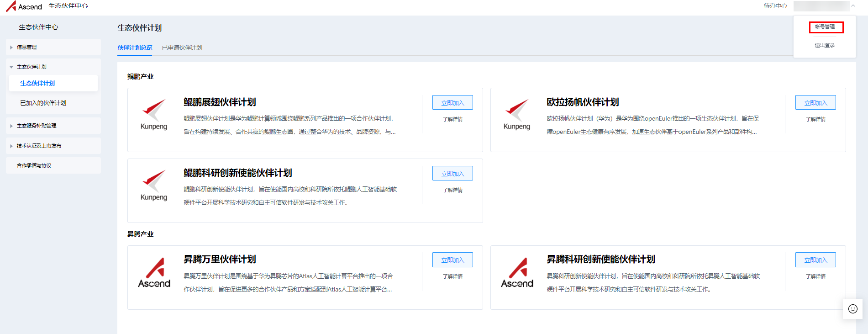Choose 退出登录 from the user menu
868x334 pixels.
coord(825,45)
